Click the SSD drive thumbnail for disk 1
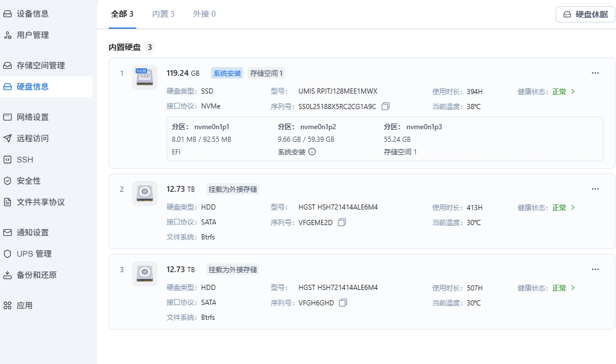The width and height of the screenshot is (616, 364). 145,78
